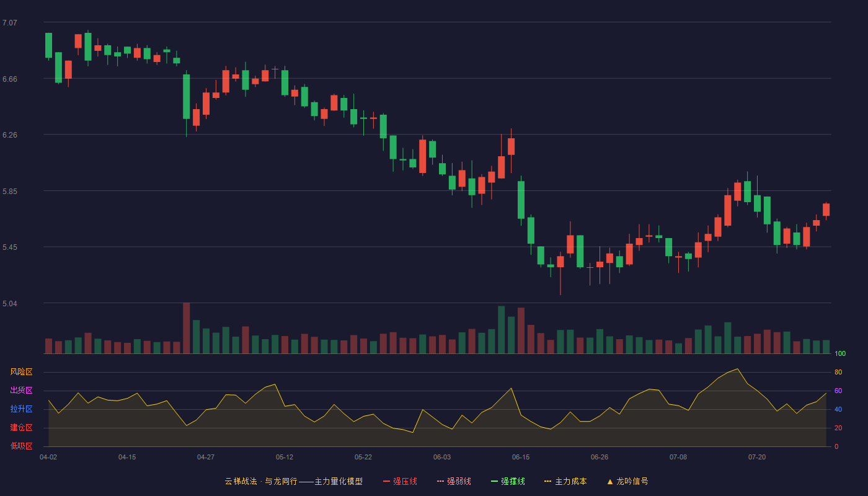868x496 pixels.
Task: Select the 07-20 date label
Action: (757, 457)
